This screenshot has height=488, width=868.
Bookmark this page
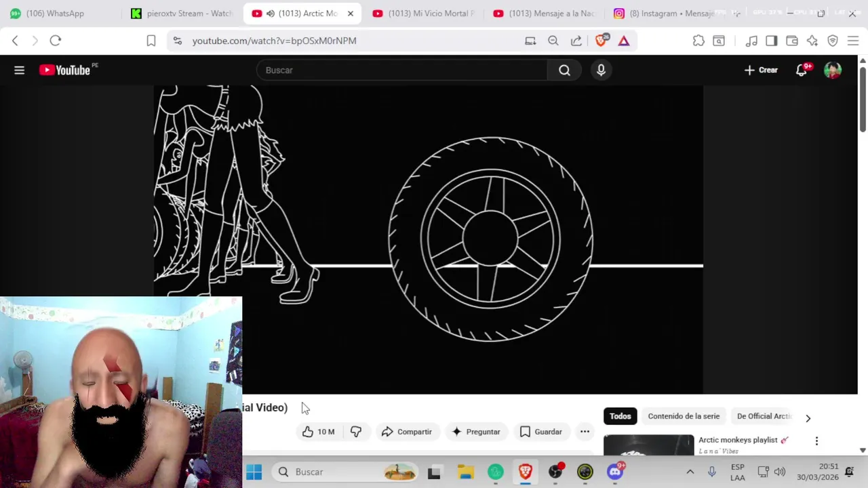(151, 41)
